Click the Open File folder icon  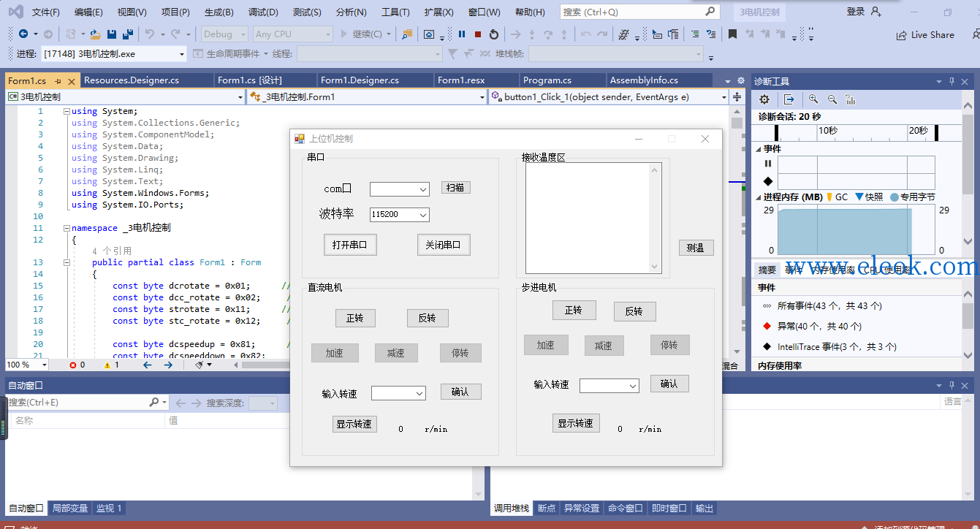pyautogui.click(x=95, y=34)
